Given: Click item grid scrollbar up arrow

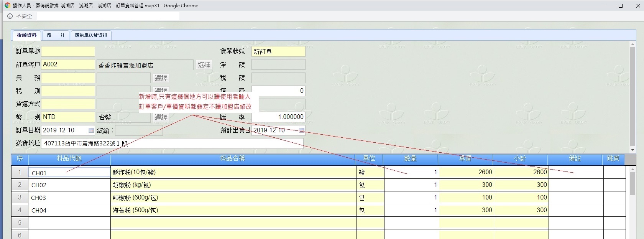Looking at the screenshot, I should click(633, 169).
